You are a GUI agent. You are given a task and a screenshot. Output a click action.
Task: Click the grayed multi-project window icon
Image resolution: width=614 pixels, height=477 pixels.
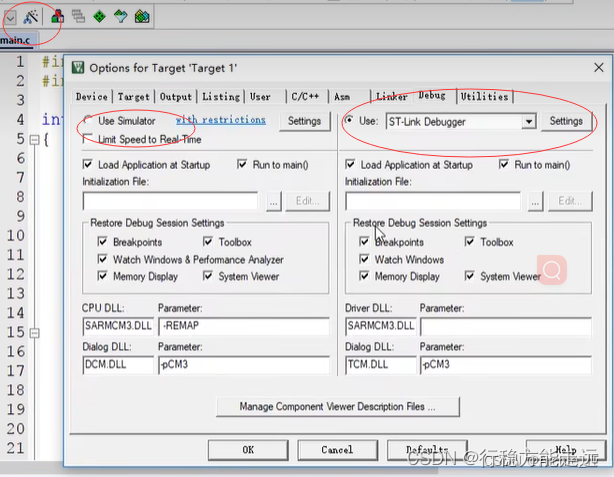coord(78,16)
